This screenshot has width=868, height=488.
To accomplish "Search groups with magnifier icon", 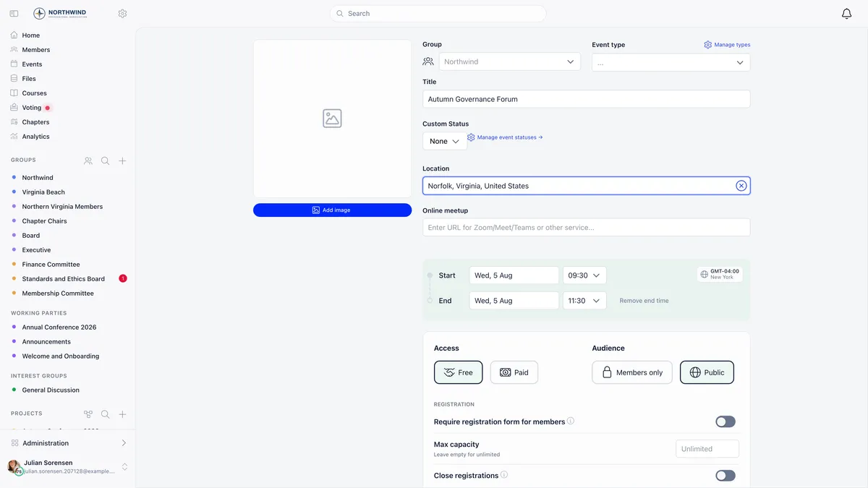I will point(105,160).
